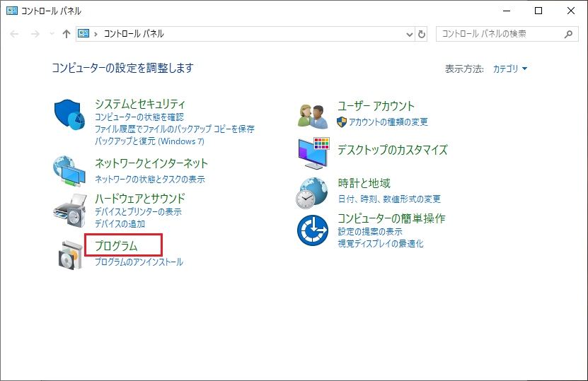Click 設定の提案の表示 link
The image size is (588, 381).
pos(370,232)
